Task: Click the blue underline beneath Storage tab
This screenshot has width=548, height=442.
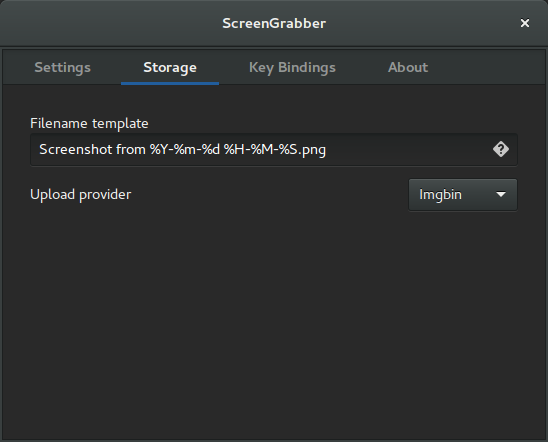Action: (x=170, y=83)
